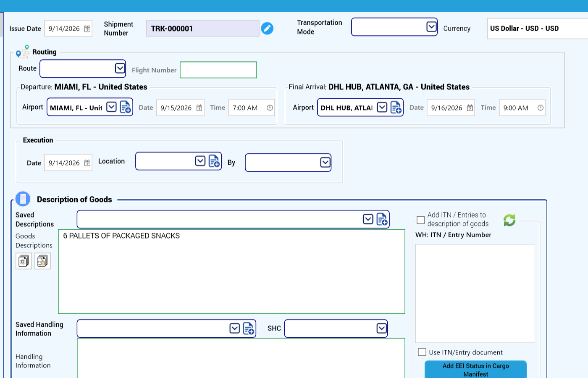This screenshot has width=588, height=378.
Task: Click the Routing section map icon
Action: (x=23, y=52)
